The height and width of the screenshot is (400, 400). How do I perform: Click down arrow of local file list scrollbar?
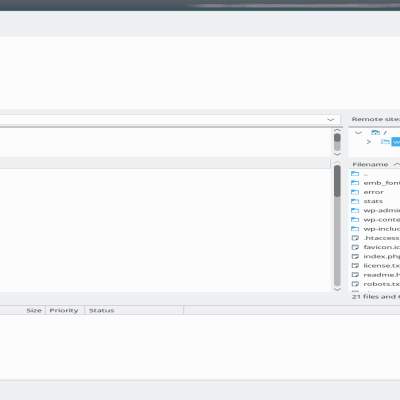(x=337, y=289)
